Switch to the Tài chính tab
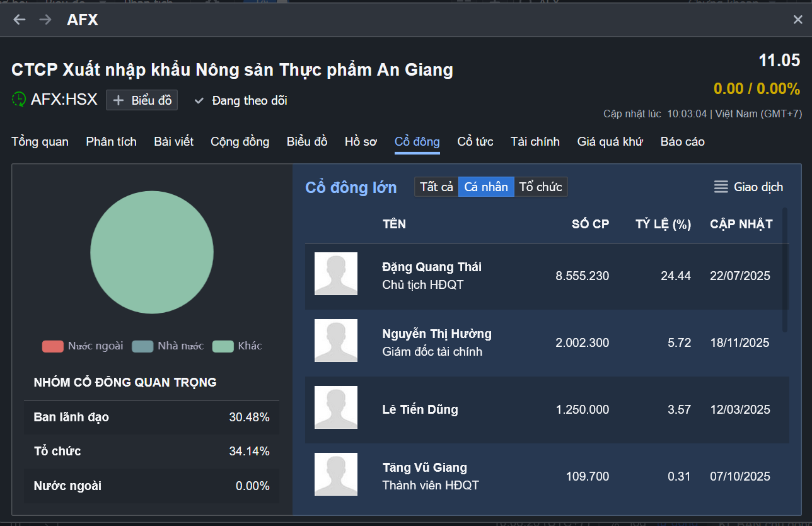This screenshot has width=812, height=526. coord(535,141)
